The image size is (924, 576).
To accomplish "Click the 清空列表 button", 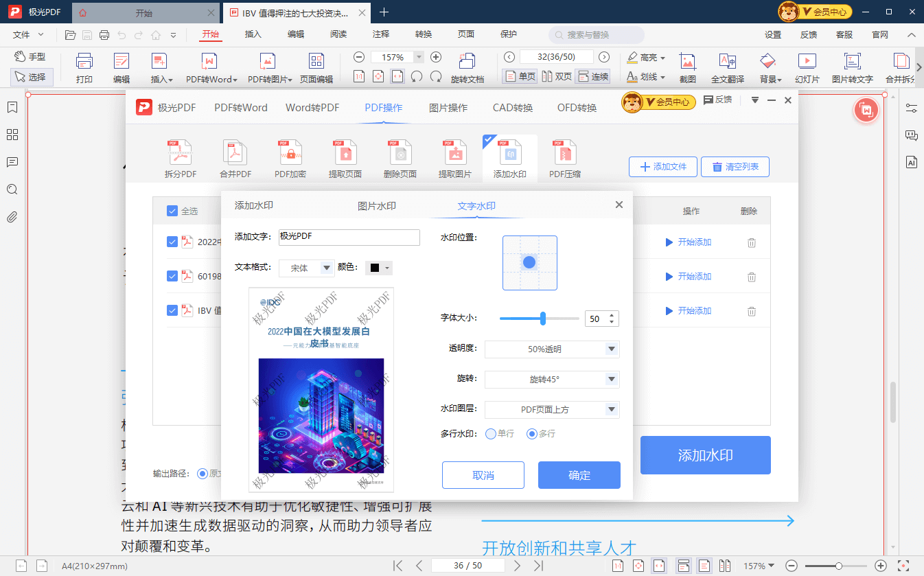I will 735,166.
